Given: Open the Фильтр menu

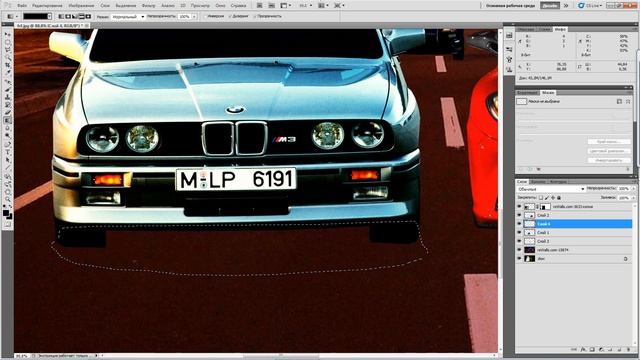Looking at the screenshot, I should pos(148,6).
